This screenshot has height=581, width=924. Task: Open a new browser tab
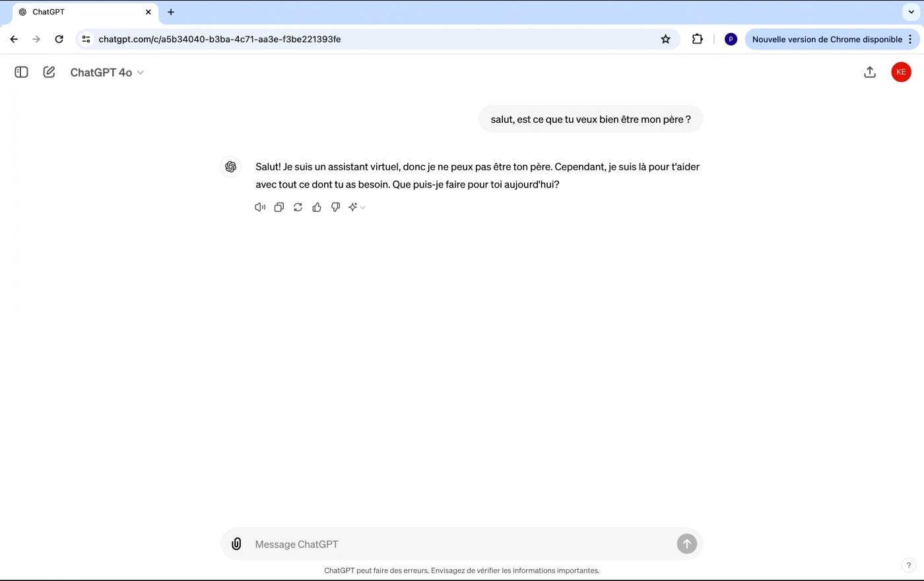pyautogui.click(x=171, y=12)
